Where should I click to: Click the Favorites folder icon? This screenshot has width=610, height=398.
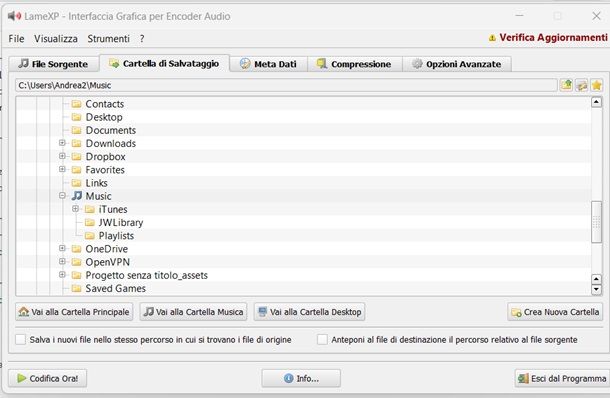pos(77,170)
